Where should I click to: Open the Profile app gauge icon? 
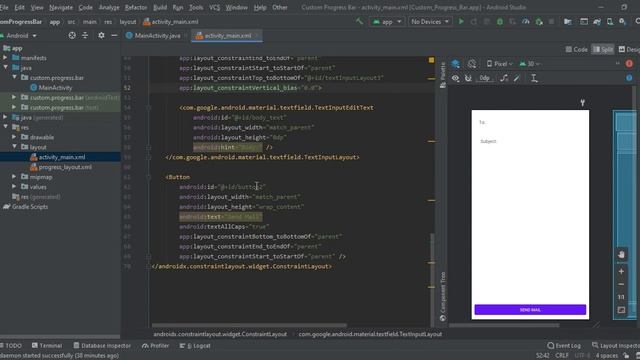(526, 22)
